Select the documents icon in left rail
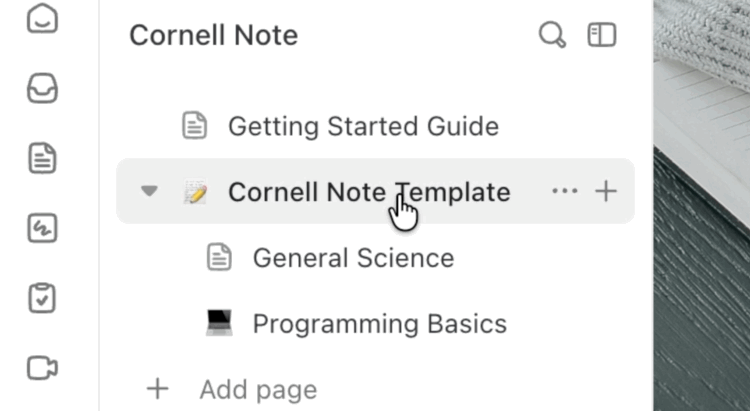Viewport: 750px width, 411px height. point(42,158)
